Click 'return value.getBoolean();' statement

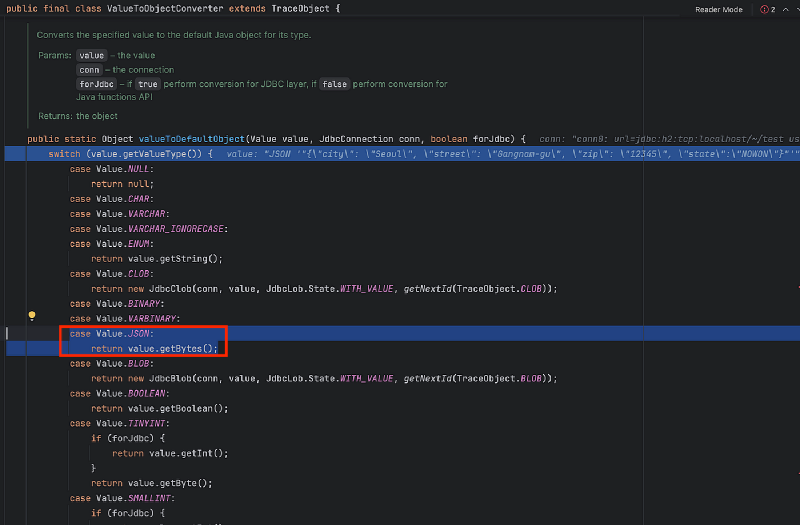(x=160, y=408)
